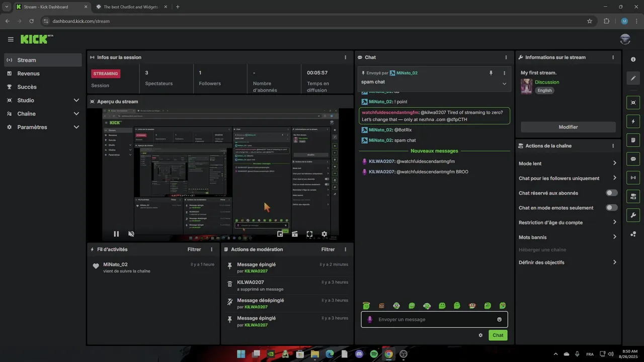Click the focus frame icon in right sidebar
Screen dimensions: 644x362
(x=633, y=103)
